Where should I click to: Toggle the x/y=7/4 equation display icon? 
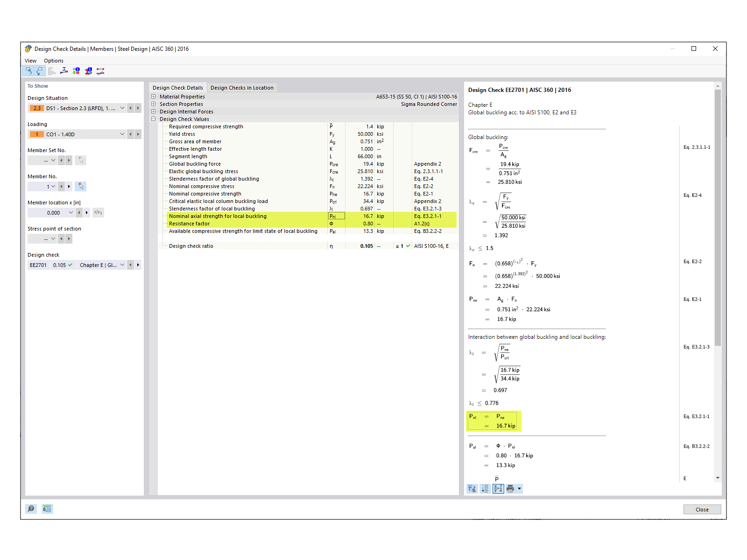pyautogui.click(x=498, y=489)
